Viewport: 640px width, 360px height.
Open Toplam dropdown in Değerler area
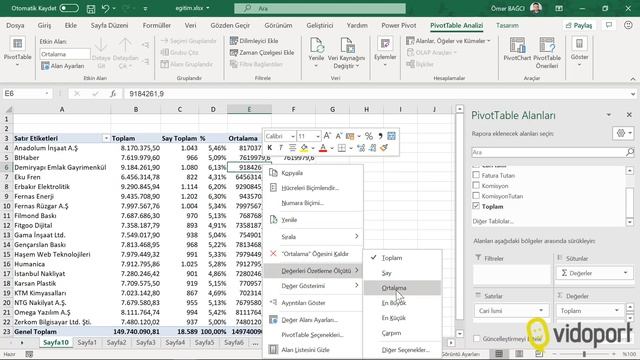point(616,311)
